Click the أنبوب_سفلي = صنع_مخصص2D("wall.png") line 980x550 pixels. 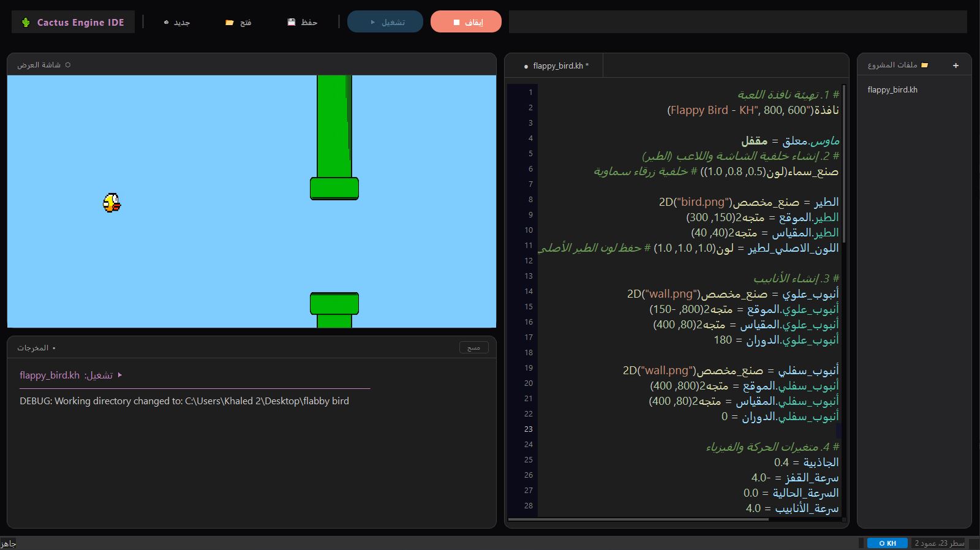tap(731, 371)
